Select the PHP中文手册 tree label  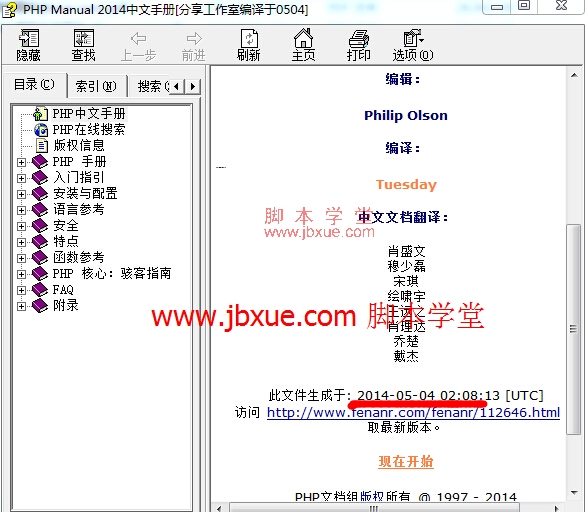point(89,113)
